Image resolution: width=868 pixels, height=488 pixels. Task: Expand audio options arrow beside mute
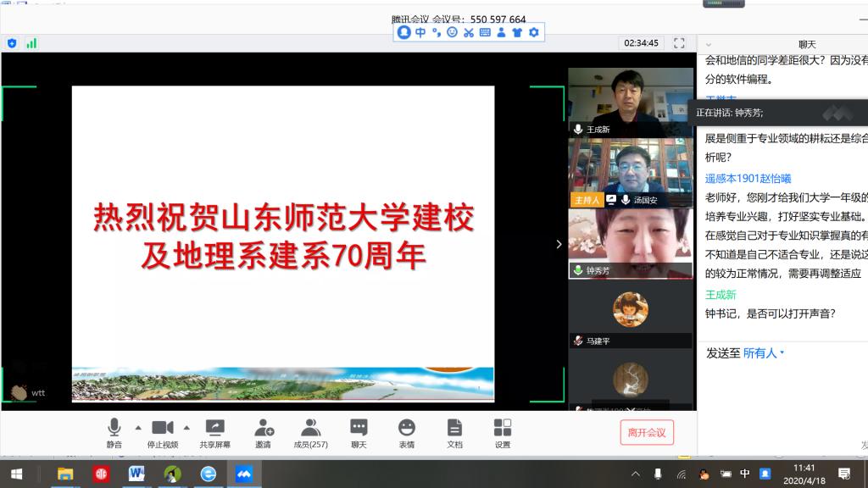(x=138, y=427)
